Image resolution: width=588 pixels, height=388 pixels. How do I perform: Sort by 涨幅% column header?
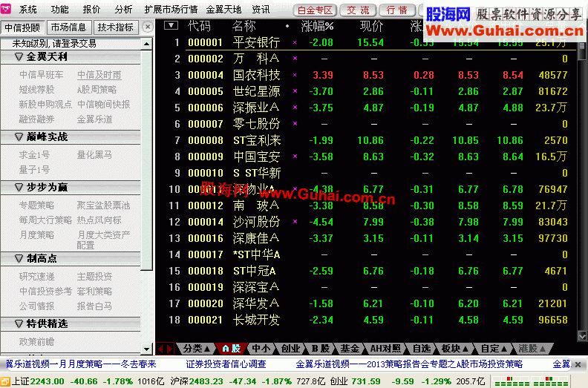317,26
